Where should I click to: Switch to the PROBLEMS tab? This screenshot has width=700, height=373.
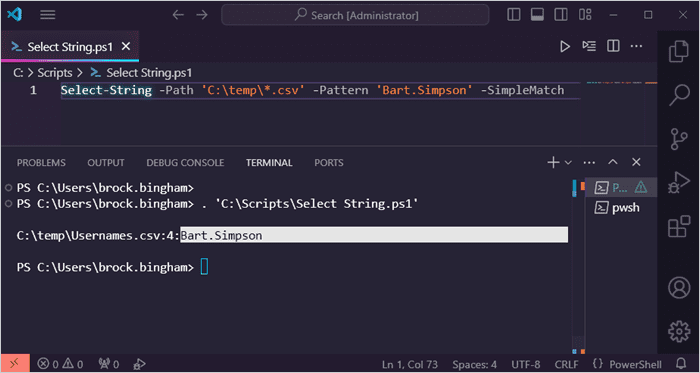(41, 163)
